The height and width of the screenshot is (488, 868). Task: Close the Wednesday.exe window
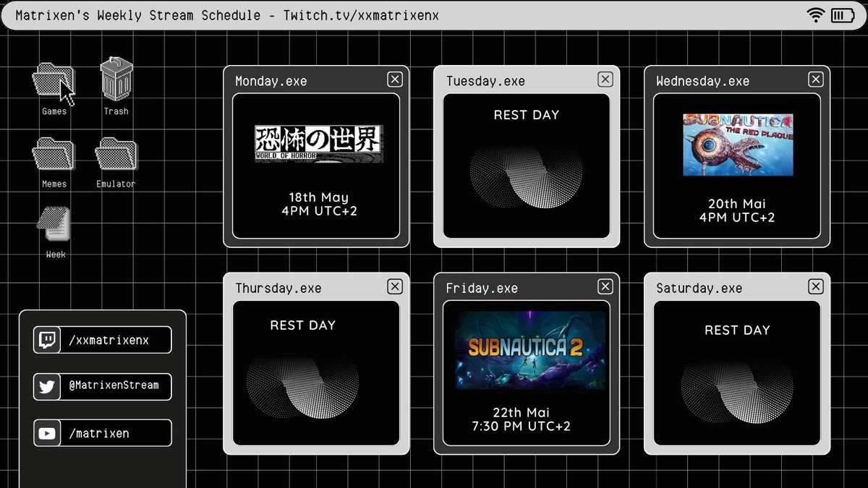click(816, 80)
